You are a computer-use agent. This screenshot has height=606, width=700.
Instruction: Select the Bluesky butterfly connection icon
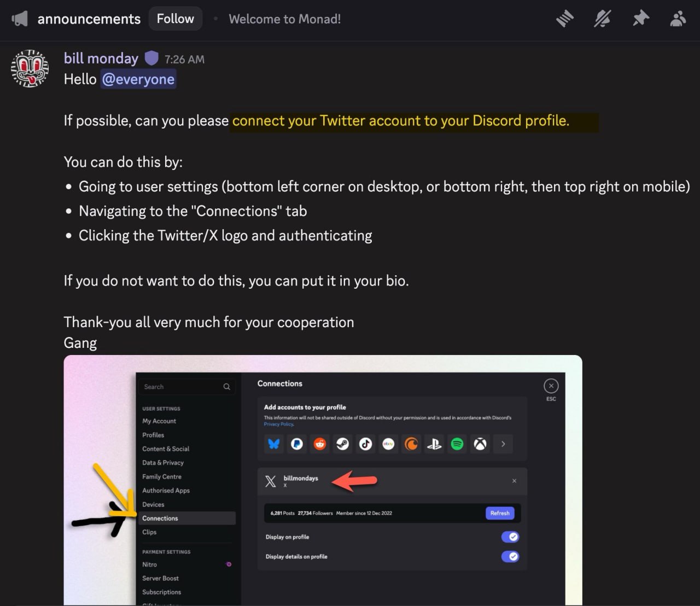pyautogui.click(x=274, y=444)
